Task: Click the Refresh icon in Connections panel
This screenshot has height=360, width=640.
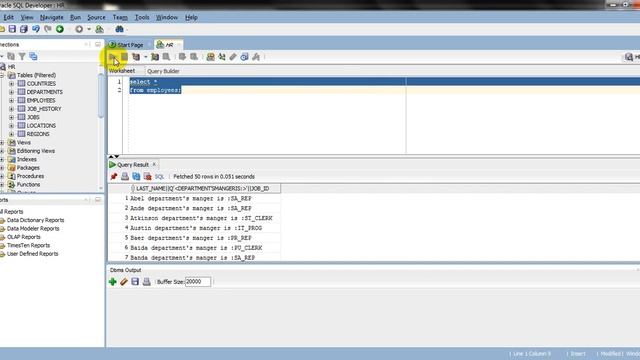Action: click(11, 56)
